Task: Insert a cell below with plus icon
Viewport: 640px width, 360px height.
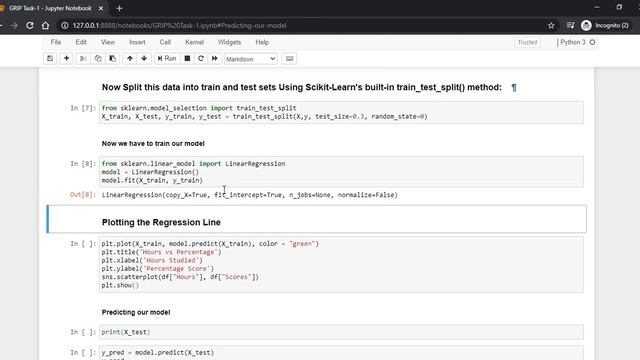Action: pos(66,59)
